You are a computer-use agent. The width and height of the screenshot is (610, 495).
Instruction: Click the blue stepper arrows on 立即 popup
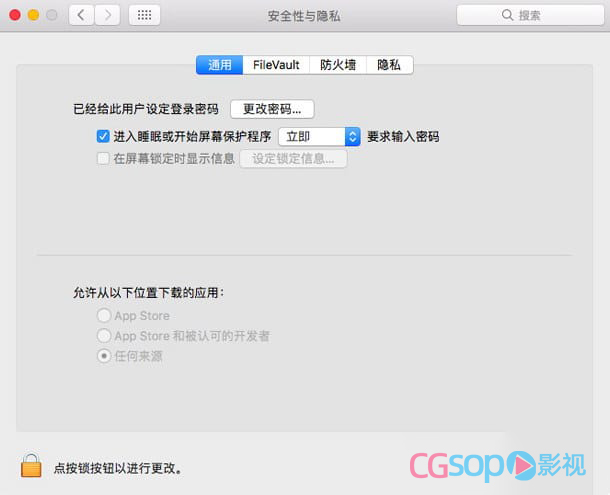coord(352,137)
